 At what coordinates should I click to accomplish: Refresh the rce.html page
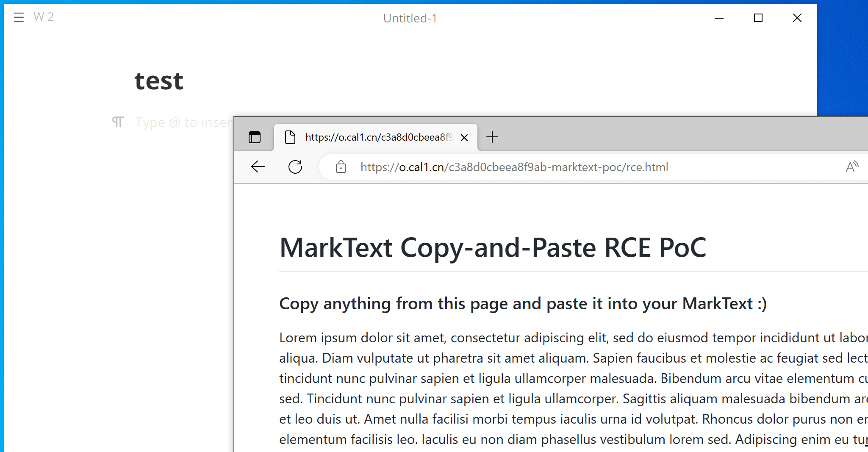tap(295, 167)
